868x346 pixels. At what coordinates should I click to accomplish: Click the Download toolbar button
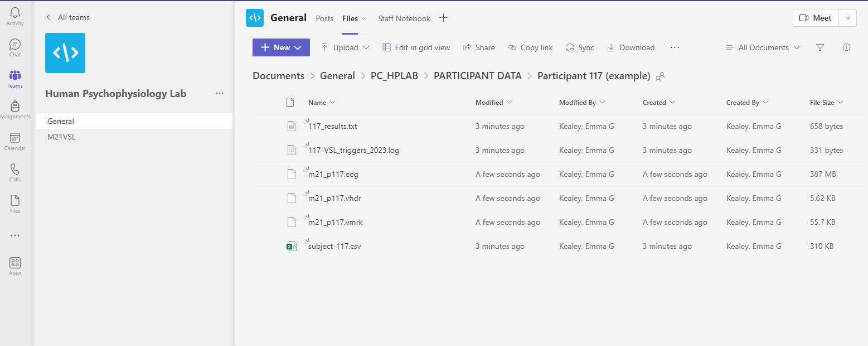click(631, 47)
